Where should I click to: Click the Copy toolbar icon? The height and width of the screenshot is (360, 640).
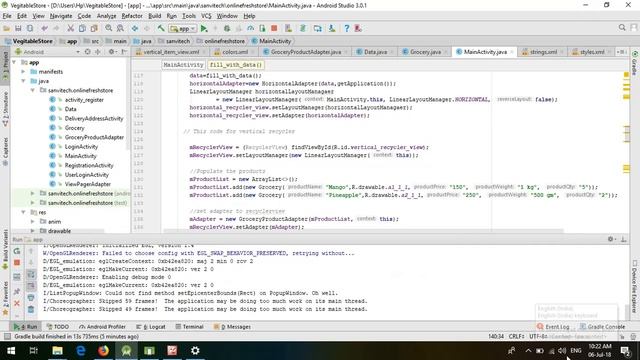click(x=82, y=29)
